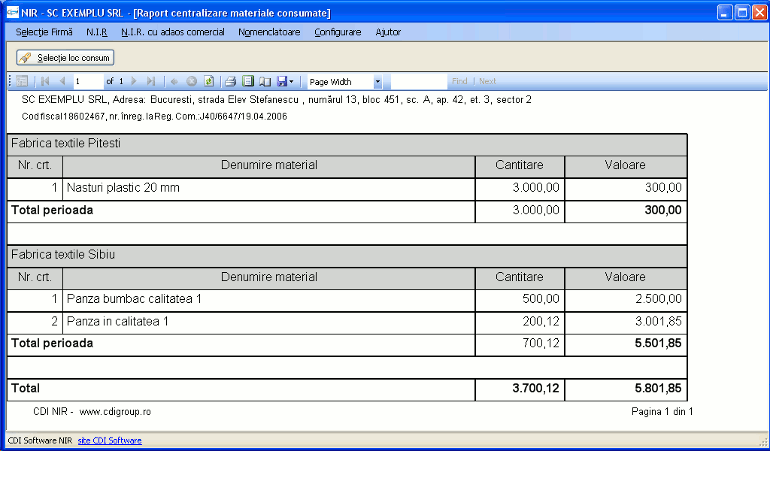The image size is (770, 501).
Task: Click the Selecție loc consum button
Action: point(65,58)
